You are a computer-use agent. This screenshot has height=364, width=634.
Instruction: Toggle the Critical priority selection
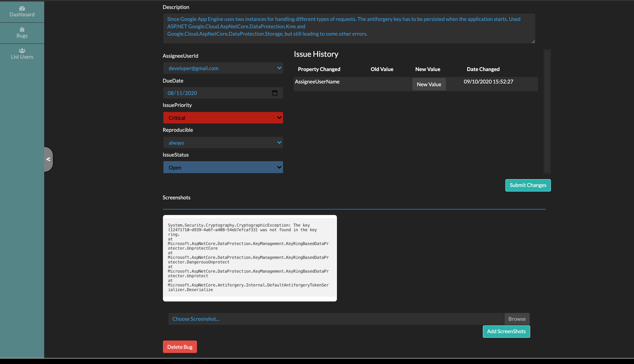click(223, 118)
